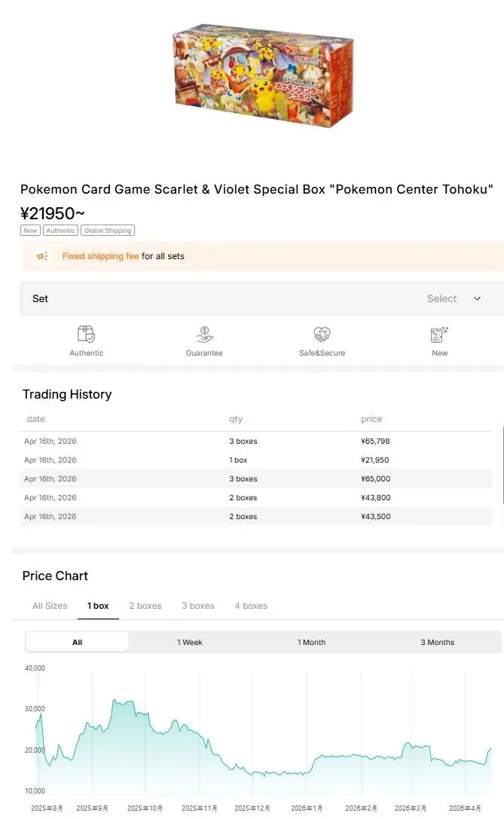The height and width of the screenshot is (819, 504).
Task: Click the Authentic box-with-shield icon
Action: tap(86, 334)
